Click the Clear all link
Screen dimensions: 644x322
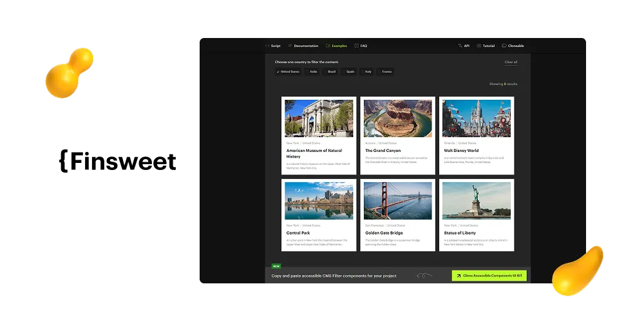511,62
